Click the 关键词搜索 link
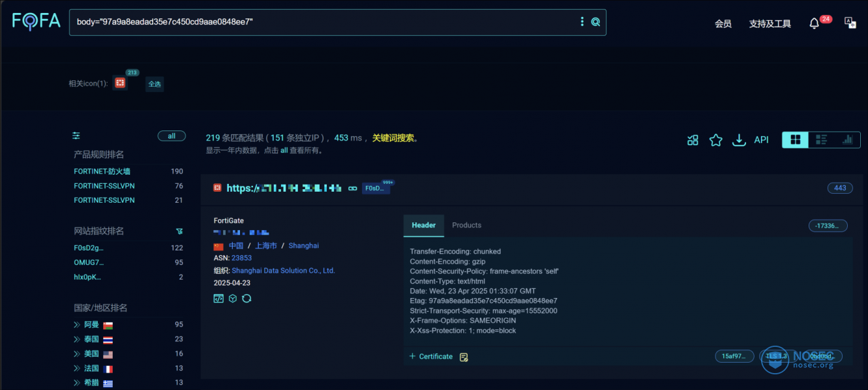This screenshot has height=390, width=868. click(x=393, y=138)
